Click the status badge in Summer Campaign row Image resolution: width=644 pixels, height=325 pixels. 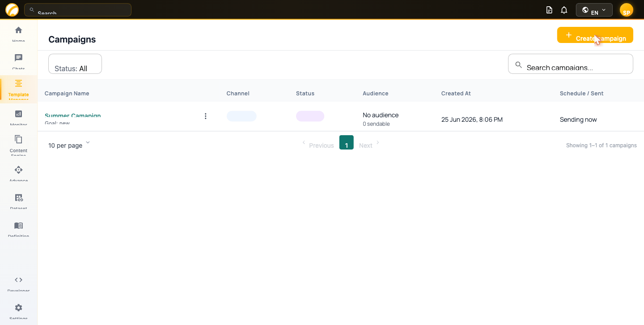coord(310,116)
